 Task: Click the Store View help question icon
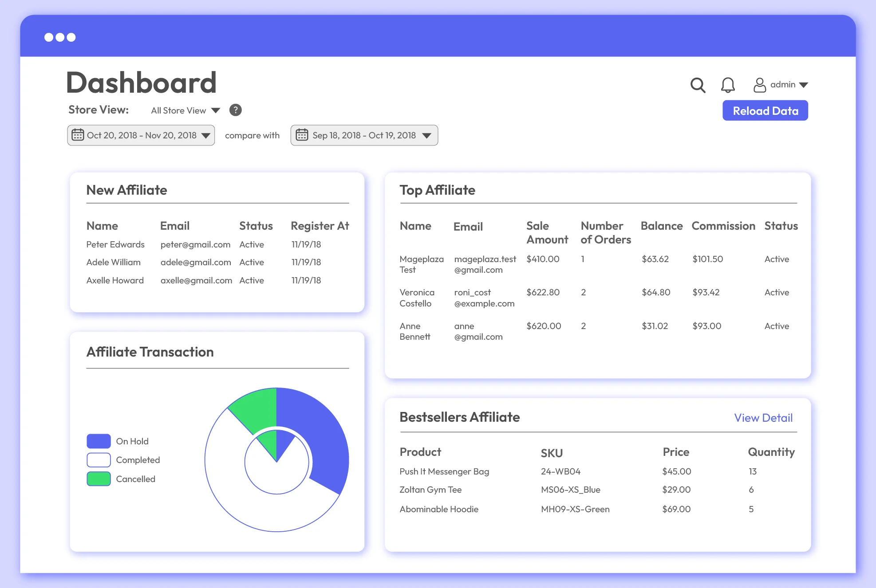[235, 110]
